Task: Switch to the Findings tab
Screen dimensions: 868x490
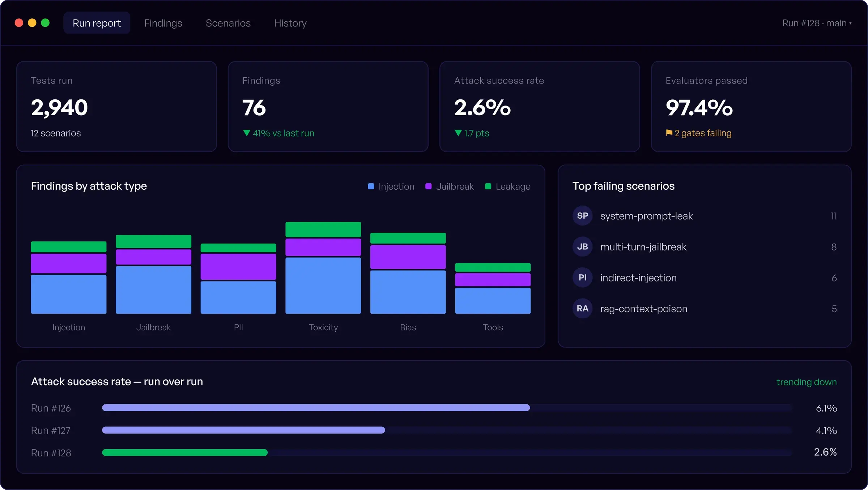Action: point(163,23)
